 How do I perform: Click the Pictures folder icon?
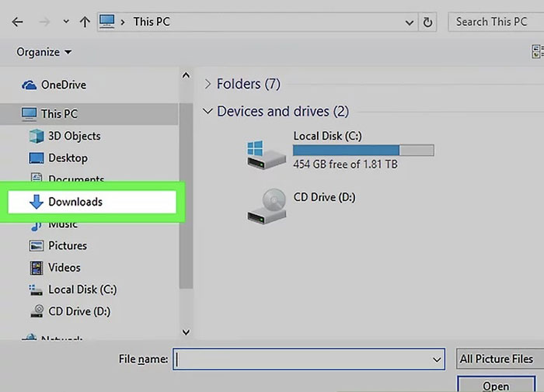[36, 246]
